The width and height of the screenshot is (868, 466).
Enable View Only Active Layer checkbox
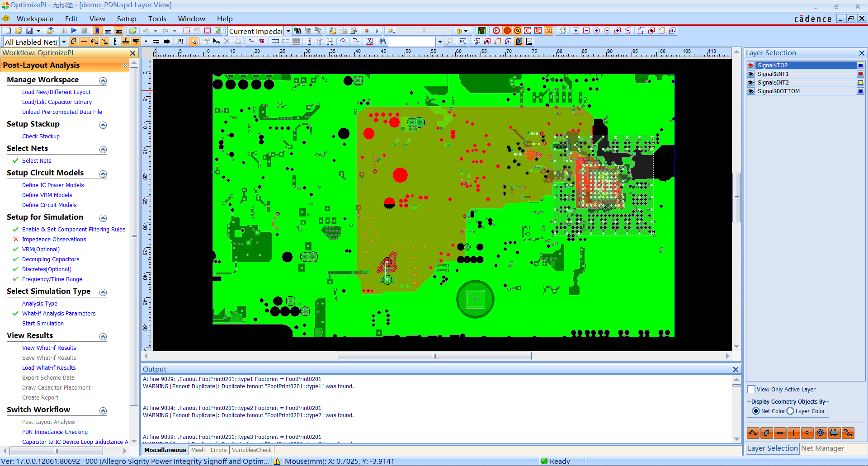click(751, 390)
